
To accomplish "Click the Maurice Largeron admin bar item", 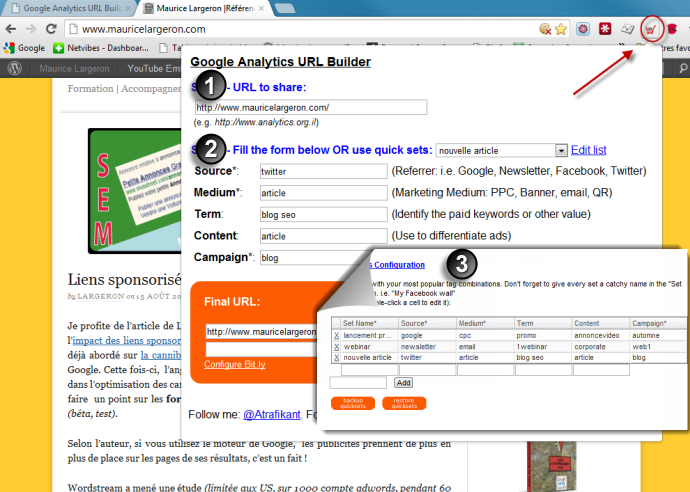I will click(x=74, y=69).
